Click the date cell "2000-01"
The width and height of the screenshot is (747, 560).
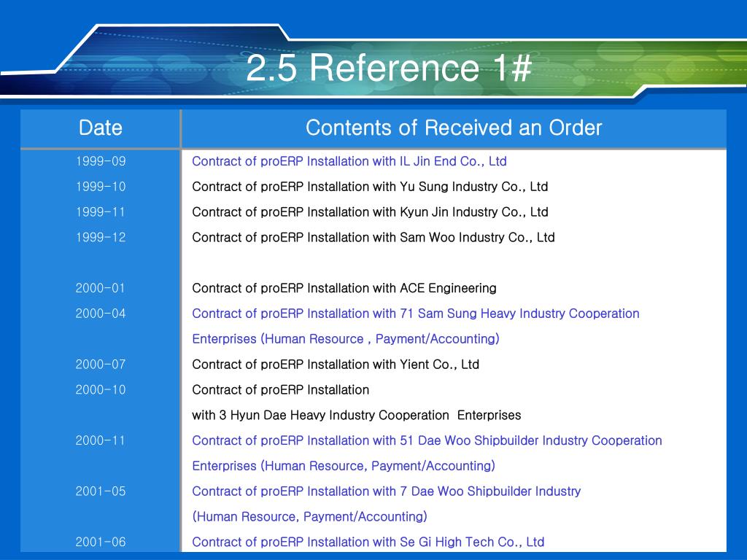coord(101,288)
